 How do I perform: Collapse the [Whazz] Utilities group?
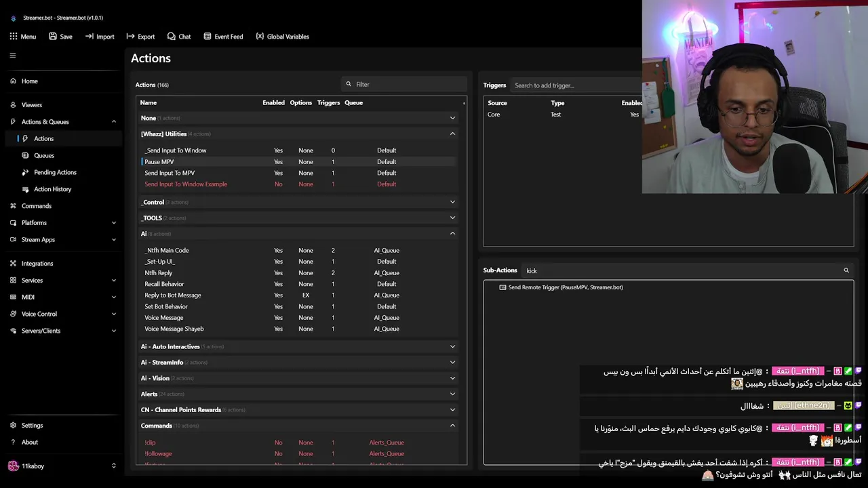pyautogui.click(x=452, y=134)
